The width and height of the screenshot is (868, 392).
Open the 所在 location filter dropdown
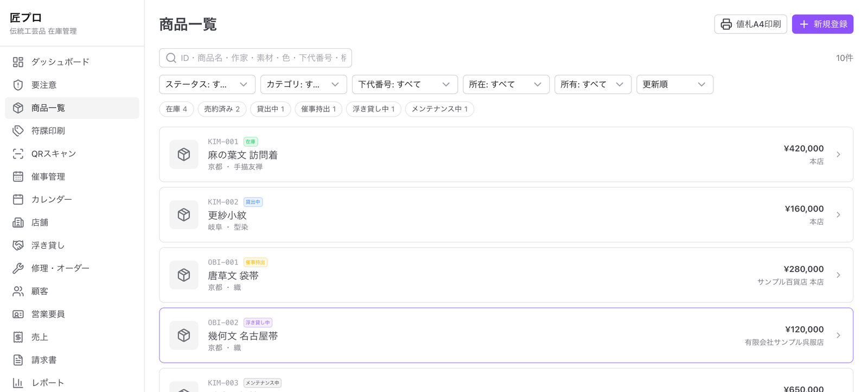pos(506,84)
